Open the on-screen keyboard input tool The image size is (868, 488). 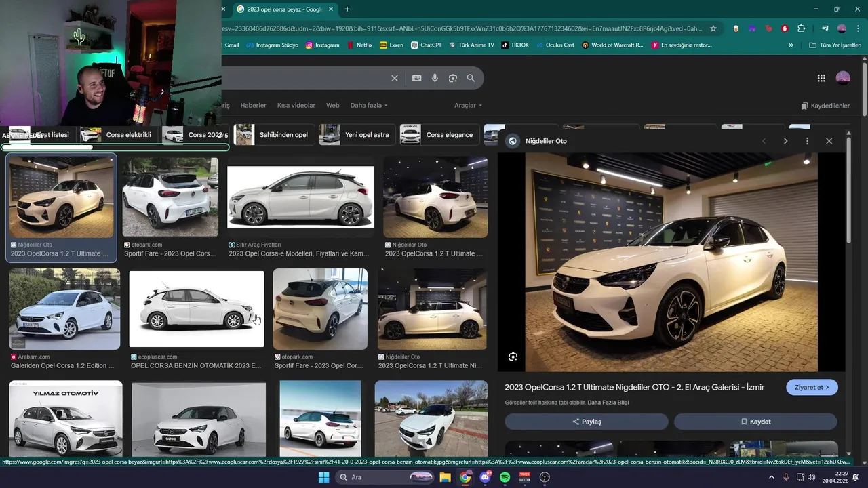pos(416,78)
